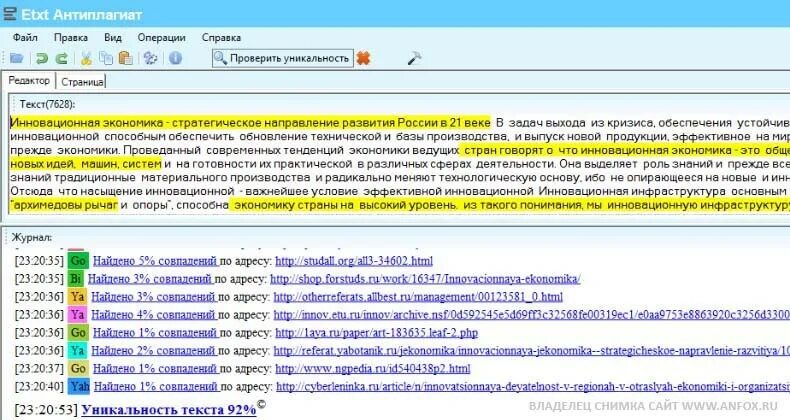
Task: Open the Справка menu
Action: pyautogui.click(x=221, y=38)
